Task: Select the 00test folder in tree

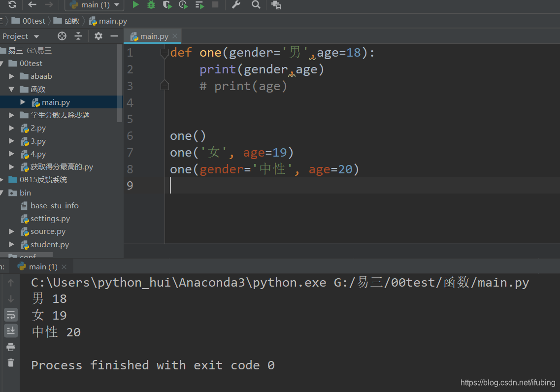Action: 31,63
